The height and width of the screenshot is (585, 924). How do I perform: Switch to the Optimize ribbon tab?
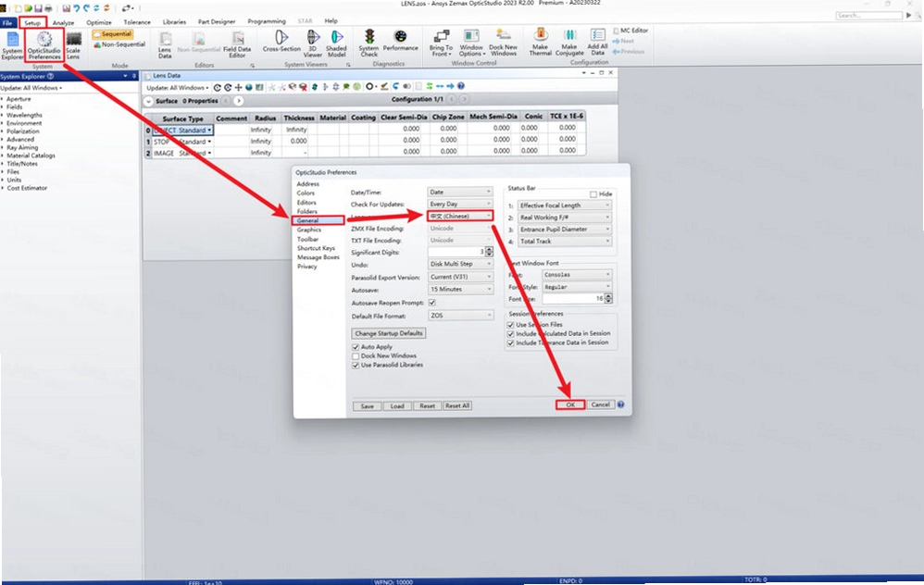pos(99,22)
